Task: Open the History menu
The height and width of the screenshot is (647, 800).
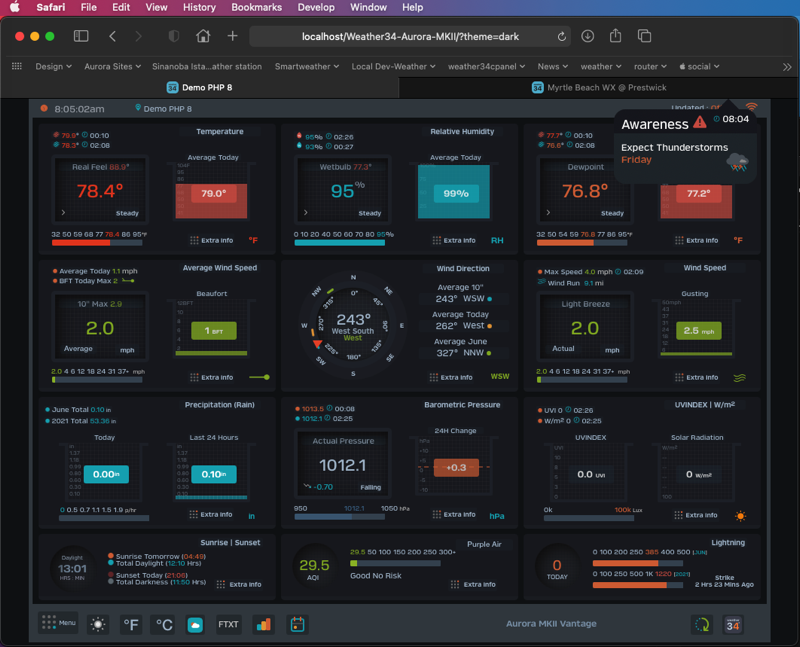Action: point(199,7)
